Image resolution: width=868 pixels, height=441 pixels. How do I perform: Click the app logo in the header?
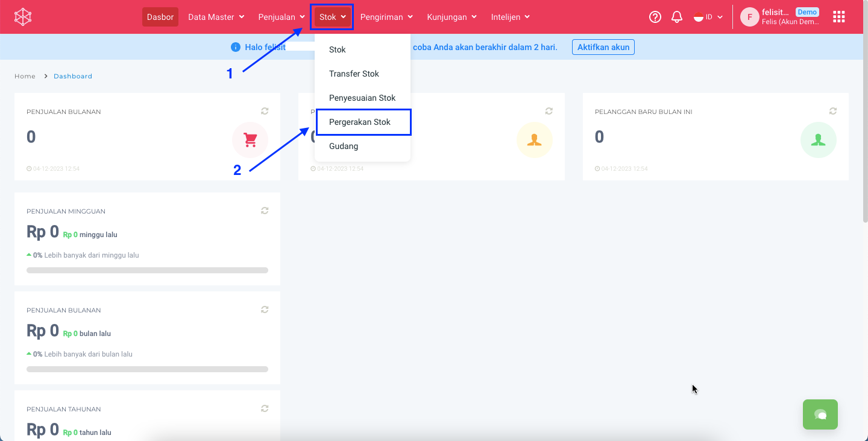[x=23, y=17]
